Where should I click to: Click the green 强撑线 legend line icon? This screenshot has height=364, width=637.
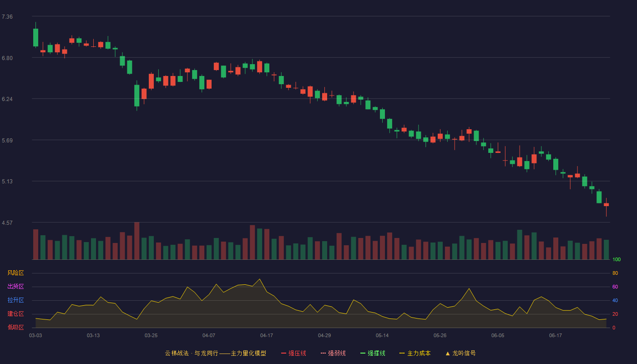tap(363, 353)
